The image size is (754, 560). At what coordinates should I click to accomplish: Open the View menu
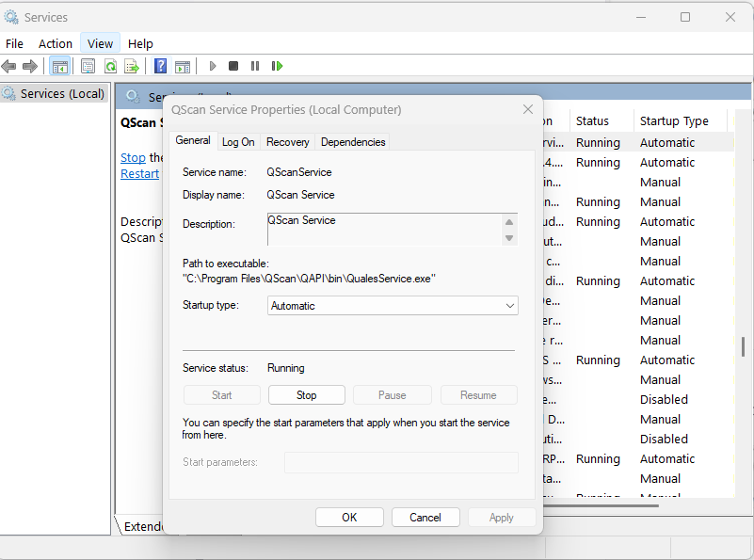[x=100, y=43]
